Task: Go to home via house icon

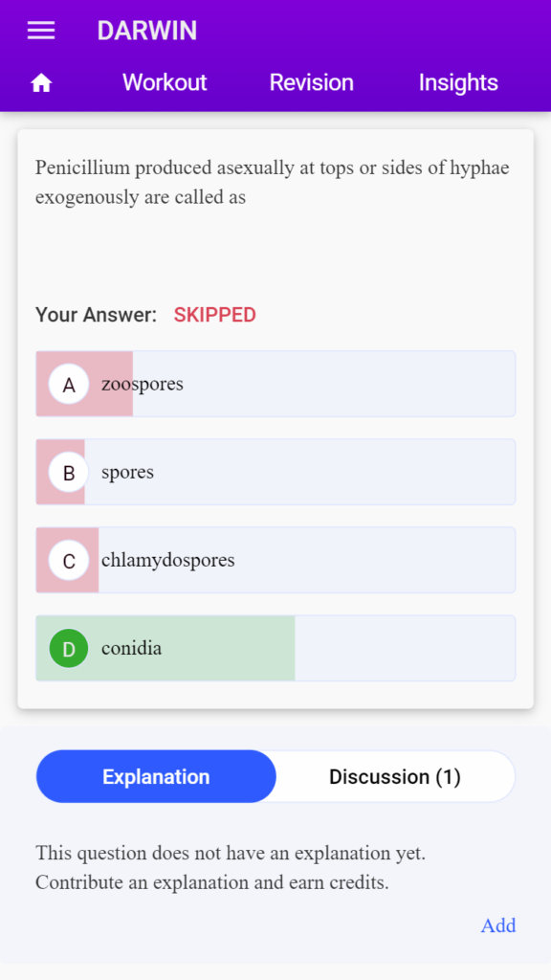Action: (41, 82)
